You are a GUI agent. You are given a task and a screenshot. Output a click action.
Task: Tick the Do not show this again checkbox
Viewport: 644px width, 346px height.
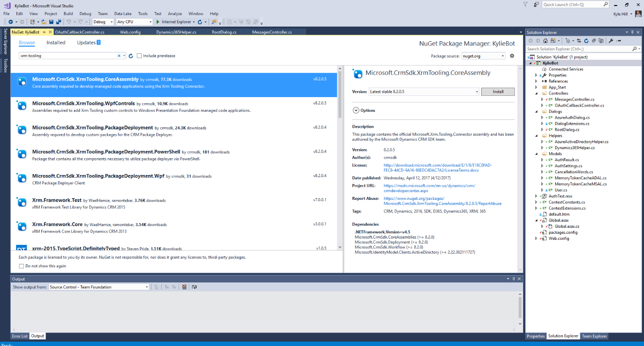[x=21, y=266]
